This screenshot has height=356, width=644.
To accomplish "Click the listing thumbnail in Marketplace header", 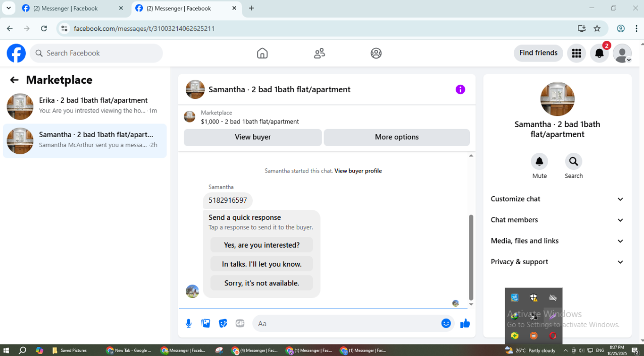I will (189, 117).
